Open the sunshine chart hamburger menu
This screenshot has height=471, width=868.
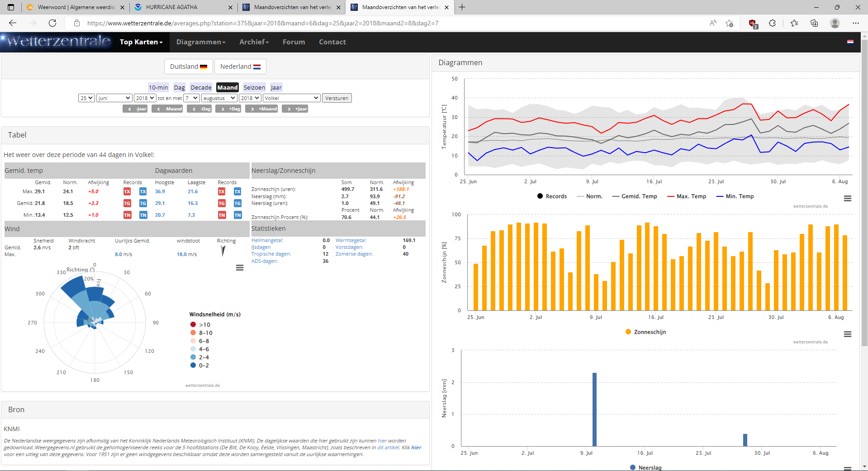click(848, 334)
